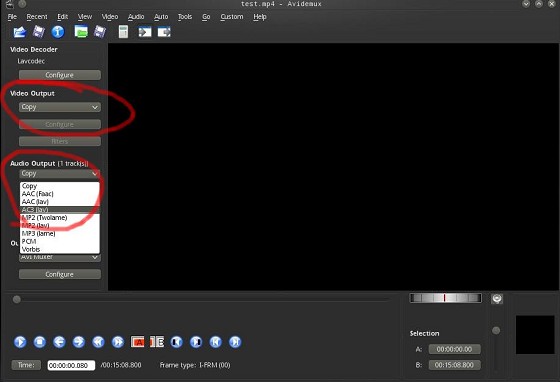Choose AC3 (lav) audio codec
The width and height of the screenshot is (560, 382).
pyautogui.click(x=60, y=210)
